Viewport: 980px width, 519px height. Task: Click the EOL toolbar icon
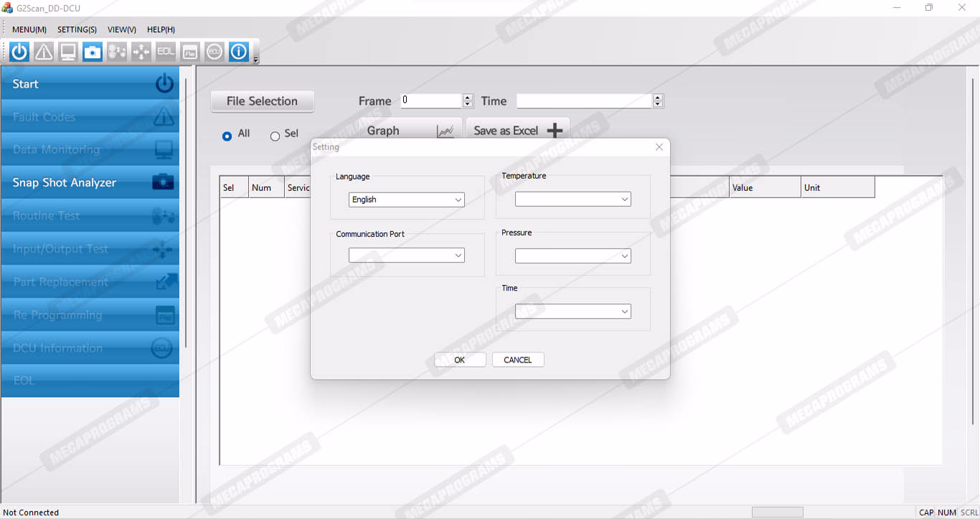pyautogui.click(x=166, y=52)
